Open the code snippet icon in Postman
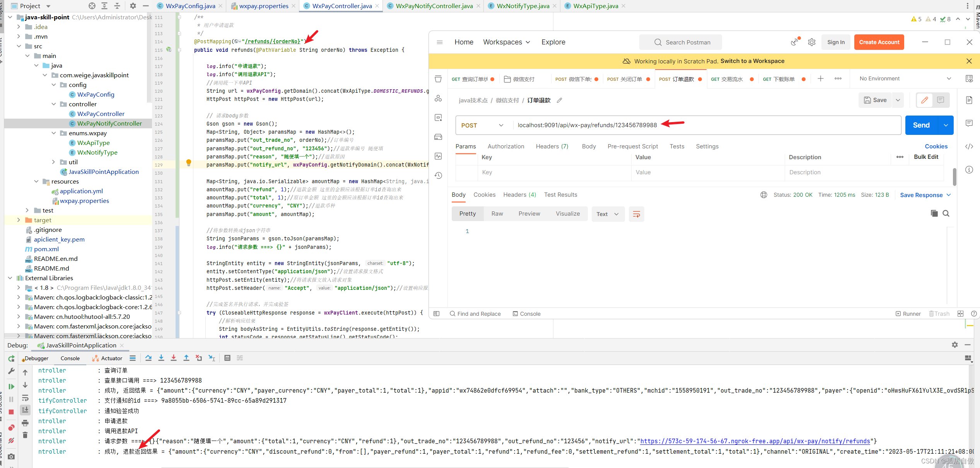Viewport: 980px width, 468px height. 969,146
